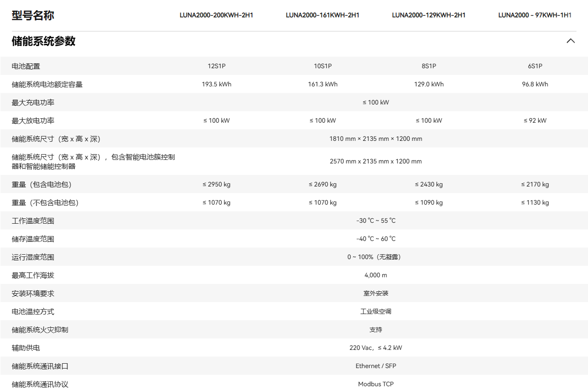Select the 储能系统尺寸 dimensions row

(58, 138)
